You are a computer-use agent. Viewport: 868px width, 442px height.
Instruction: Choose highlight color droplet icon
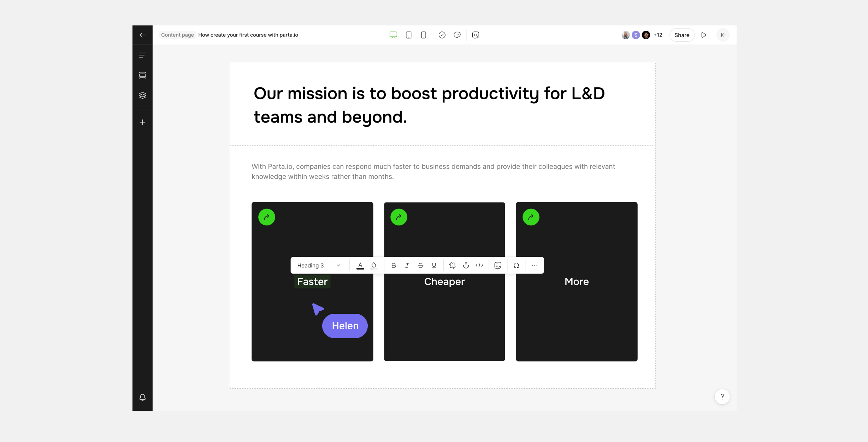373,265
